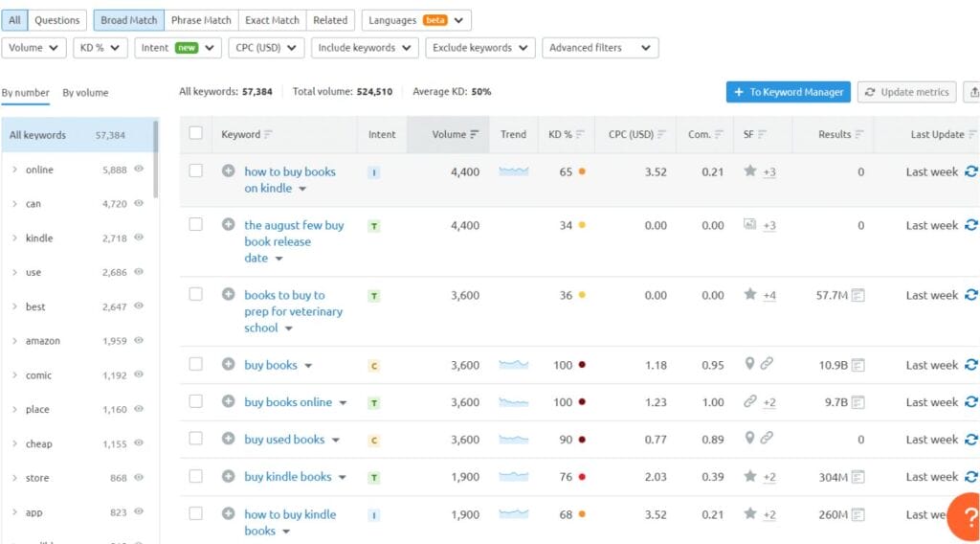980x544 pixels.
Task: Click the keyword groups sidebar scrollbar
Action: pyautogui.click(x=156, y=159)
